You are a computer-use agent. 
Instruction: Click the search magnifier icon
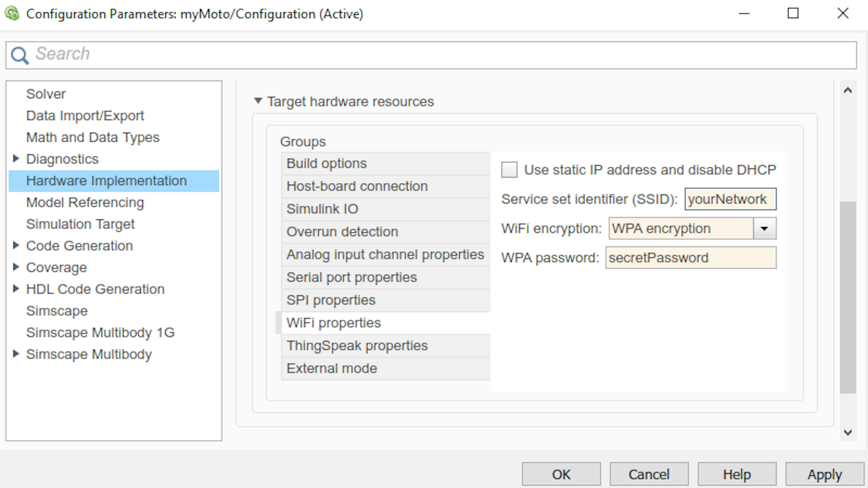coord(20,55)
